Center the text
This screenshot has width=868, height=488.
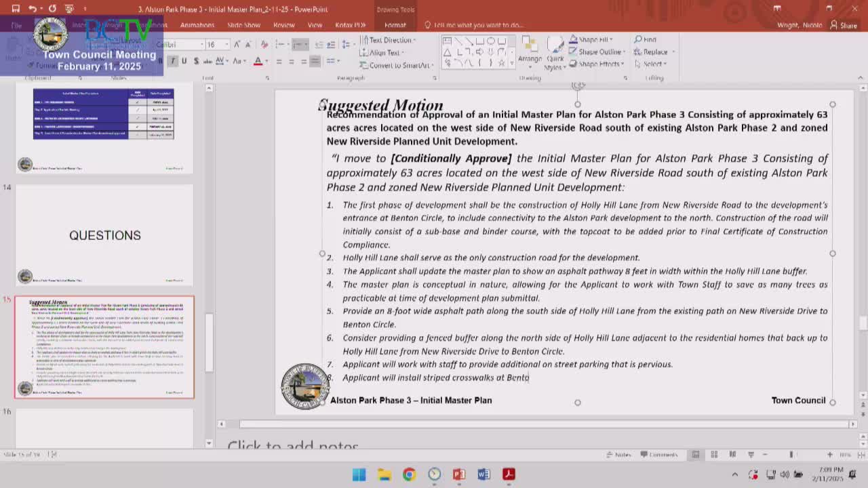[x=291, y=61]
